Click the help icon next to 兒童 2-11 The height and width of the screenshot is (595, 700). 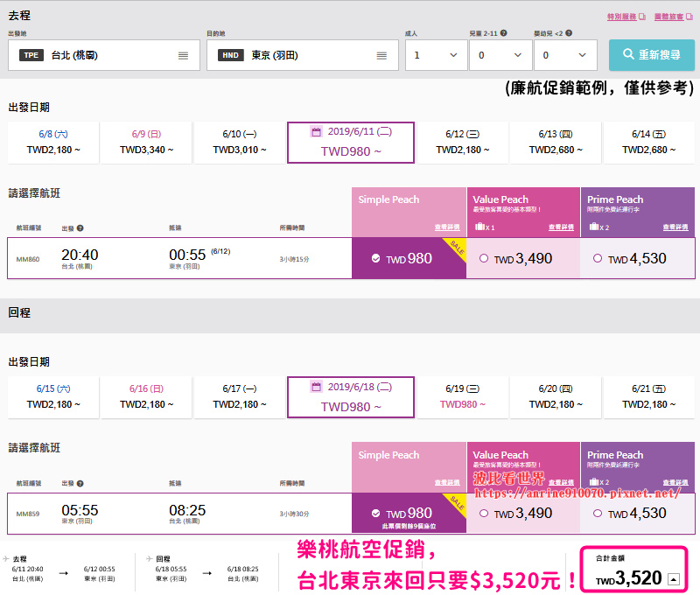pyautogui.click(x=504, y=33)
